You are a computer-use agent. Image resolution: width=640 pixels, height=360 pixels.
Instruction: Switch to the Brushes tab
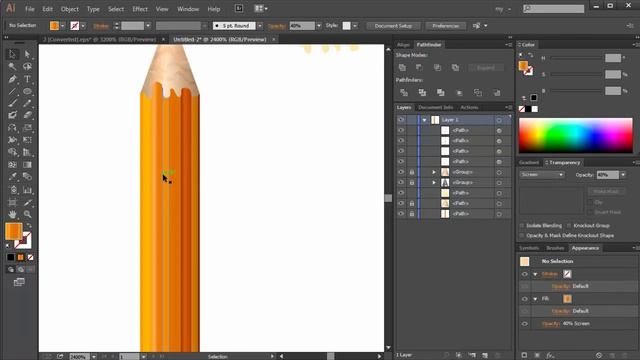pyautogui.click(x=555, y=248)
